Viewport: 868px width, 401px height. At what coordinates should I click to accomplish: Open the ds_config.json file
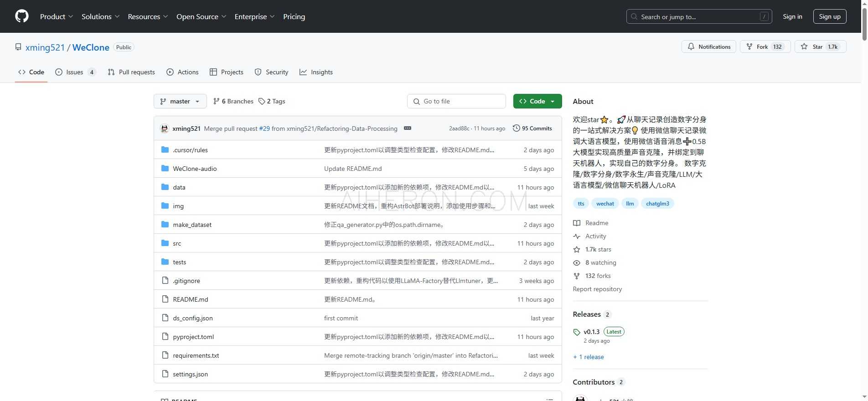pyautogui.click(x=193, y=318)
